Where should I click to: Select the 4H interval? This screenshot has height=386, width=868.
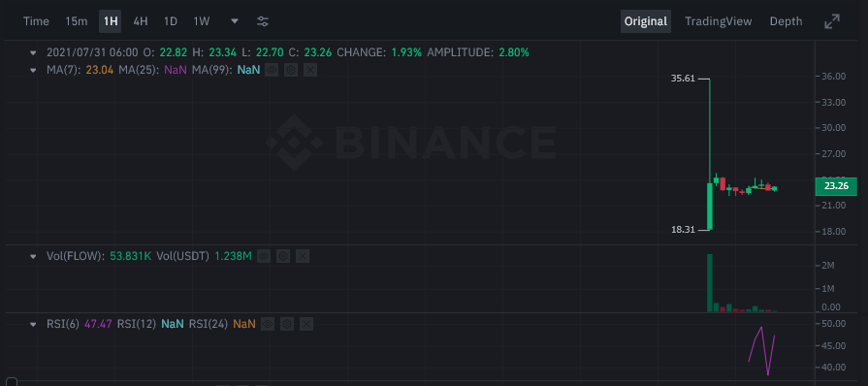(x=141, y=21)
